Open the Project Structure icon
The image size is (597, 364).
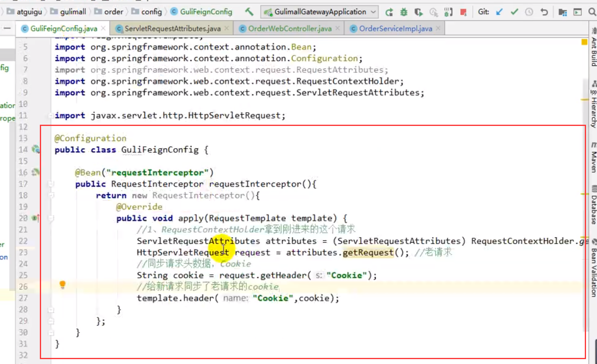[563, 12]
